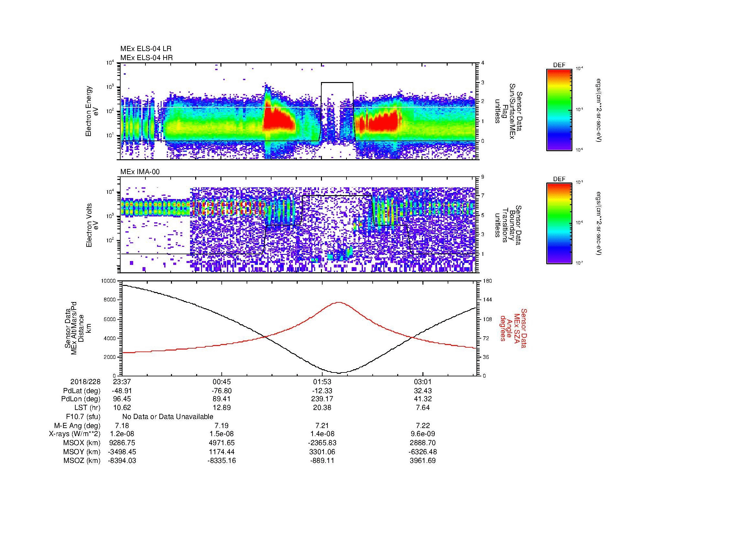Click the MSOX value 9286.75
756x534 pixels.
click(x=122, y=443)
